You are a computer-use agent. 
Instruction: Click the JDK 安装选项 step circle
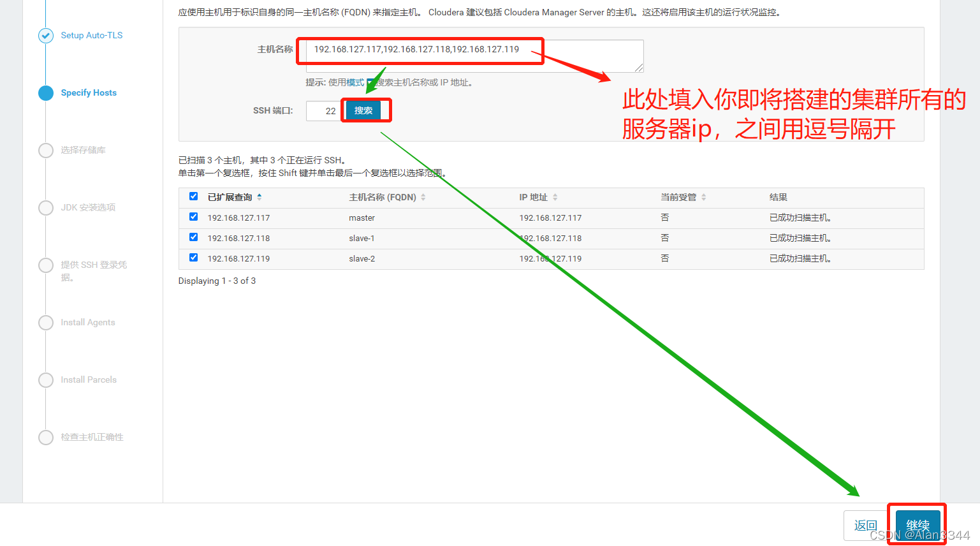tap(46, 208)
